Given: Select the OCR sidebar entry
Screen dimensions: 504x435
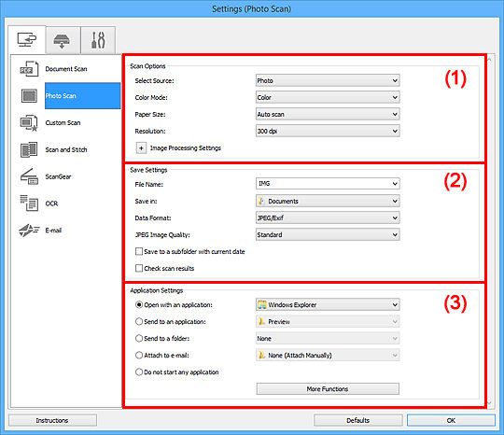Looking at the screenshot, I should click(51, 203).
